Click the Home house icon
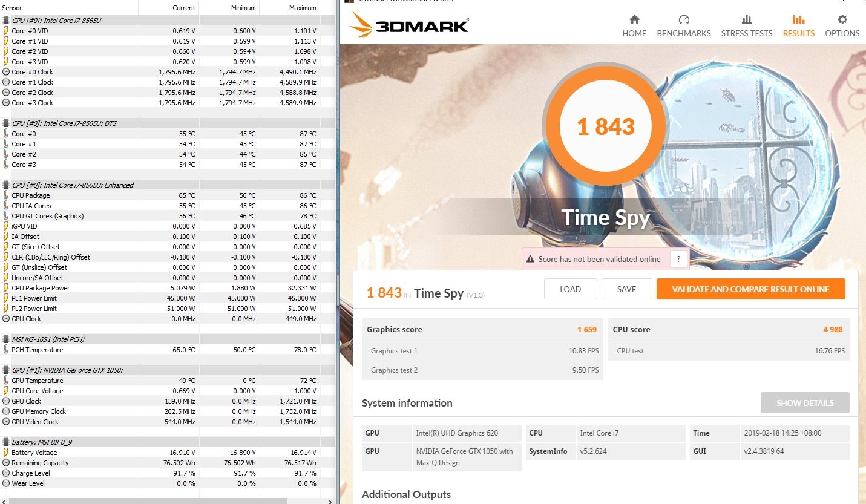 pyautogui.click(x=634, y=19)
